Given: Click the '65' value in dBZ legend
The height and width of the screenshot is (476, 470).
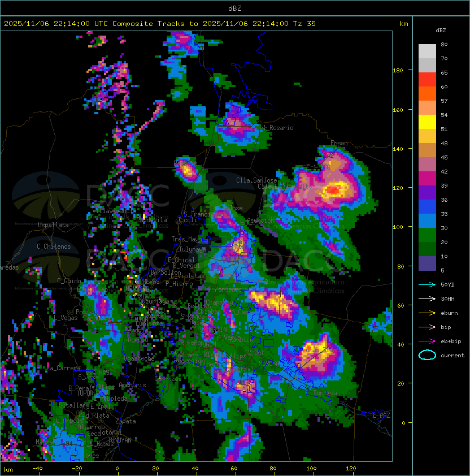Looking at the screenshot, I should (444, 72).
